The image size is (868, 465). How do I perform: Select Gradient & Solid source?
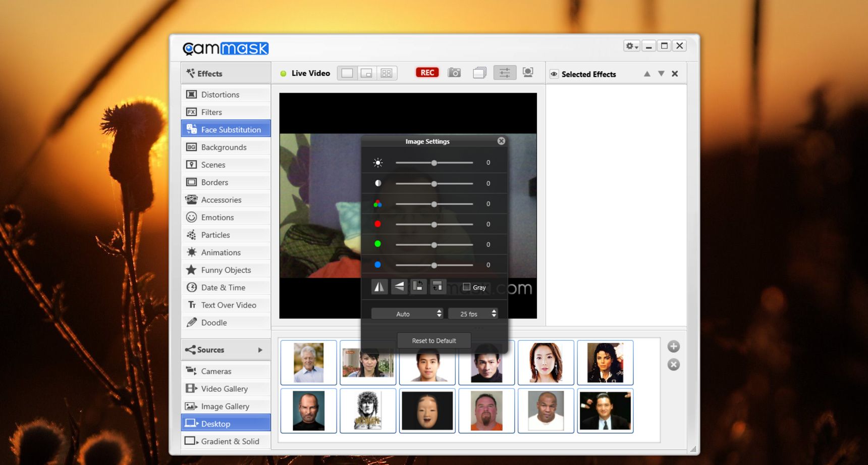(226, 441)
